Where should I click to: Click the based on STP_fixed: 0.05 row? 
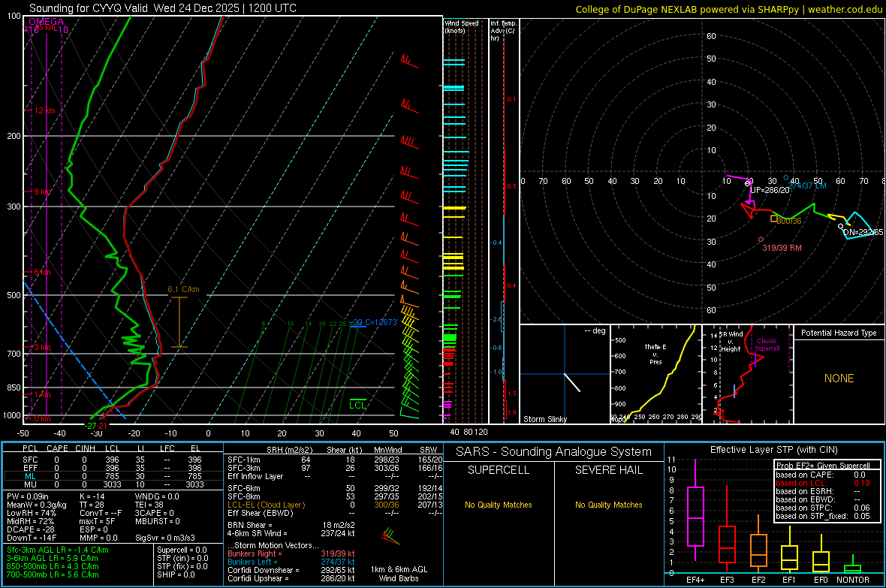click(x=823, y=516)
